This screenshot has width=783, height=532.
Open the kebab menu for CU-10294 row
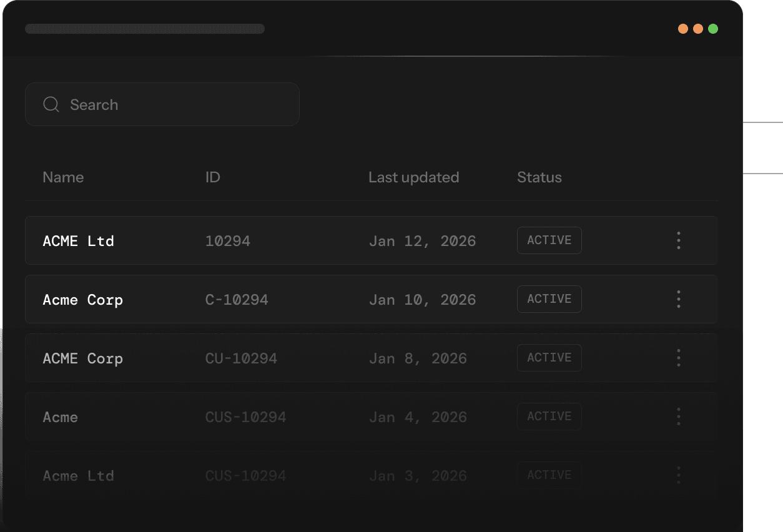(x=678, y=358)
